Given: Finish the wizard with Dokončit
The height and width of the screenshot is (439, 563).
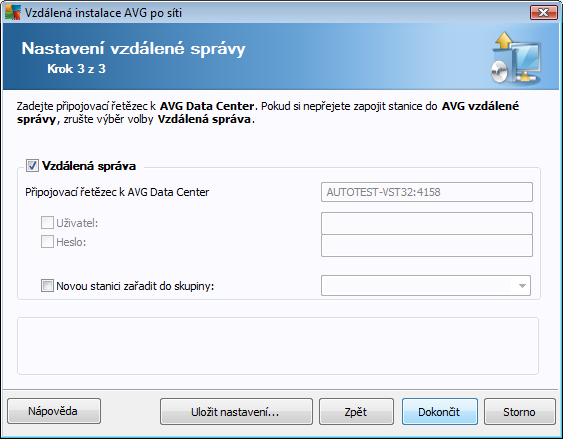Looking at the screenshot, I should [439, 412].
